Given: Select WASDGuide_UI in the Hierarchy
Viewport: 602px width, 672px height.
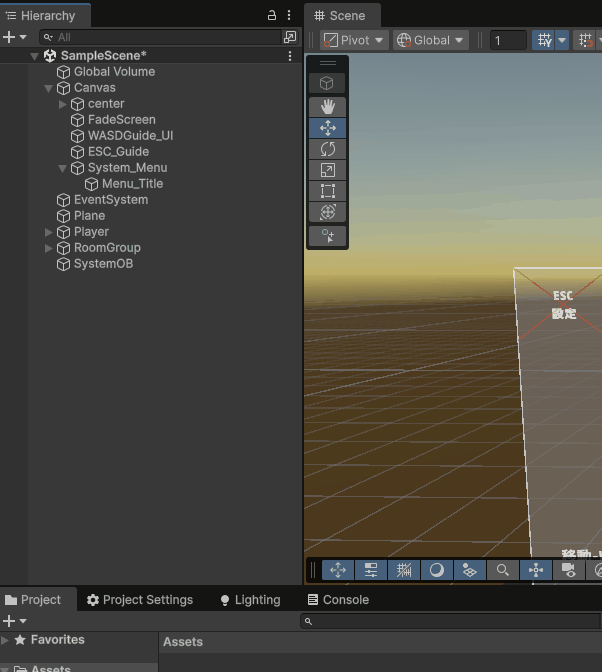Looking at the screenshot, I should 130,136.
